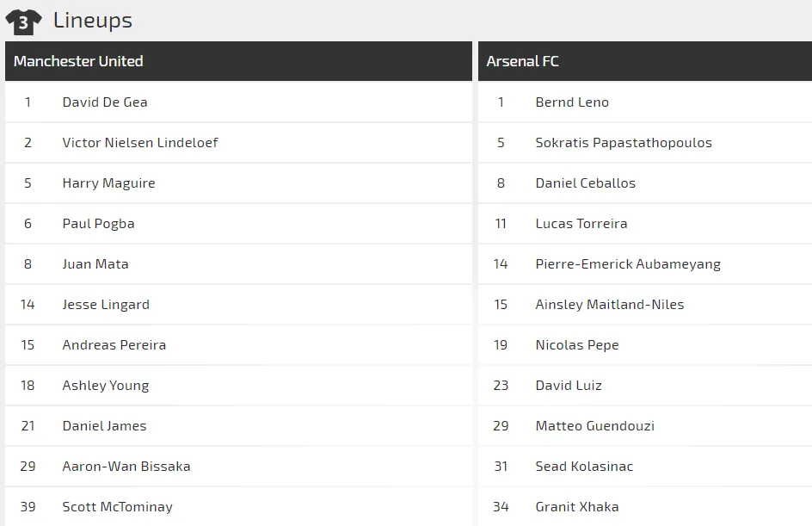
Task: Open Ainsley Maitland-Niles' profile
Action: [610, 304]
